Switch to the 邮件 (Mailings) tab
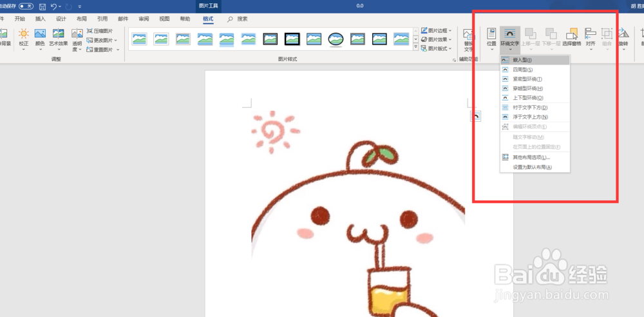The width and height of the screenshot is (644, 317). [x=123, y=19]
